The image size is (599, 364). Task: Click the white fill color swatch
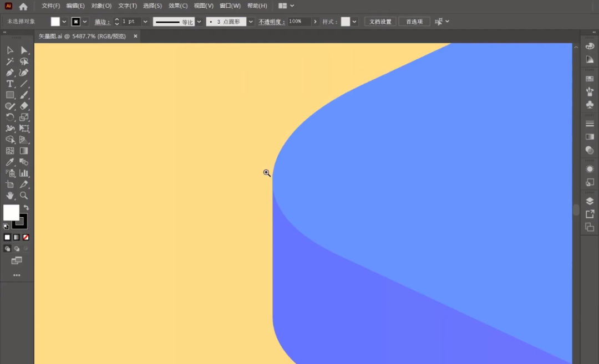pos(11,212)
